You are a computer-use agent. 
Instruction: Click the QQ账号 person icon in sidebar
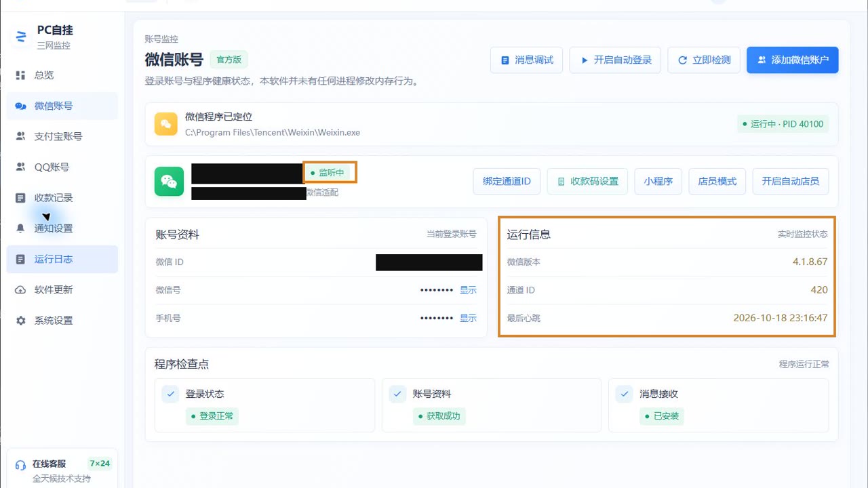tap(20, 167)
